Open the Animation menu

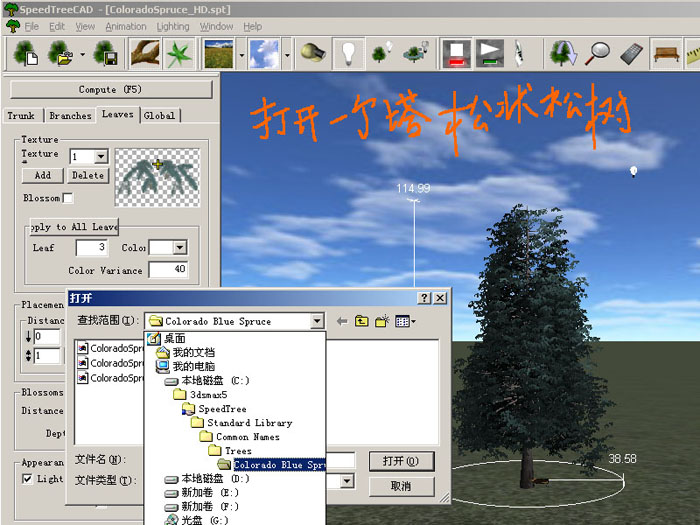(x=126, y=26)
